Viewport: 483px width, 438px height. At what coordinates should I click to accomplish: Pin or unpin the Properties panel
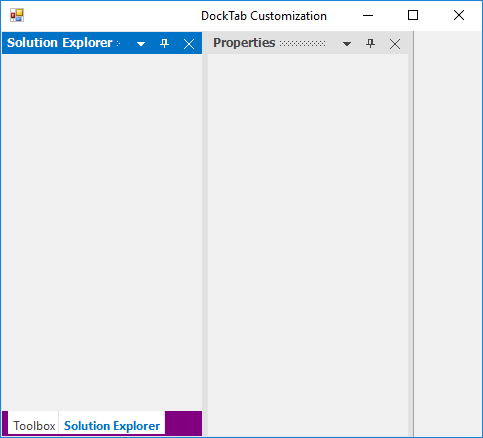tap(370, 43)
